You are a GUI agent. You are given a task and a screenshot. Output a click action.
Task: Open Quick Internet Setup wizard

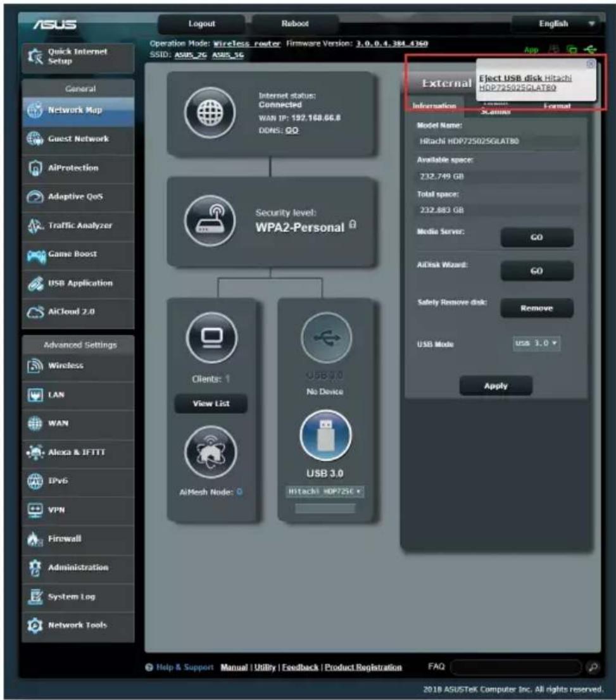pyautogui.click(x=78, y=57)
